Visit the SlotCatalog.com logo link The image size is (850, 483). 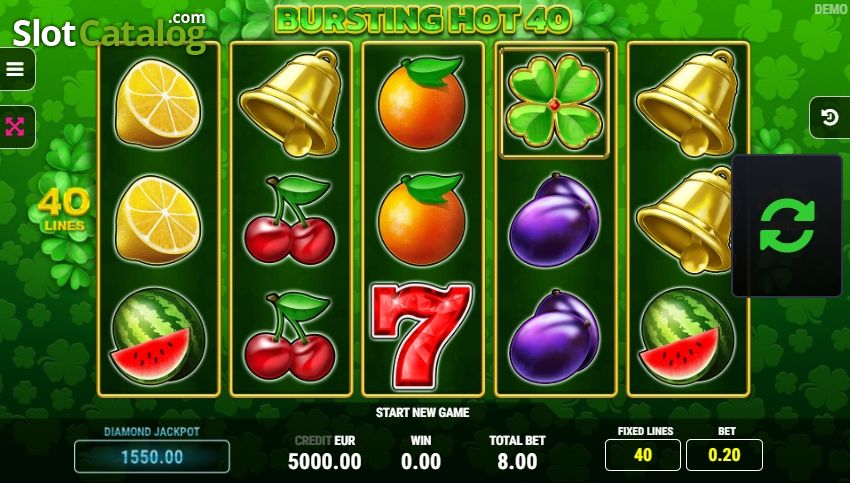click(x=110, y=33)
